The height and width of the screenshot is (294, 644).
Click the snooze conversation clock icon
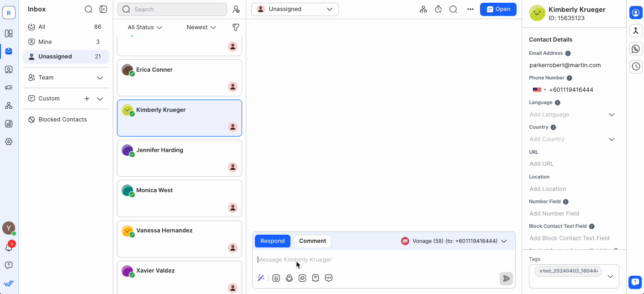point(438,9)
